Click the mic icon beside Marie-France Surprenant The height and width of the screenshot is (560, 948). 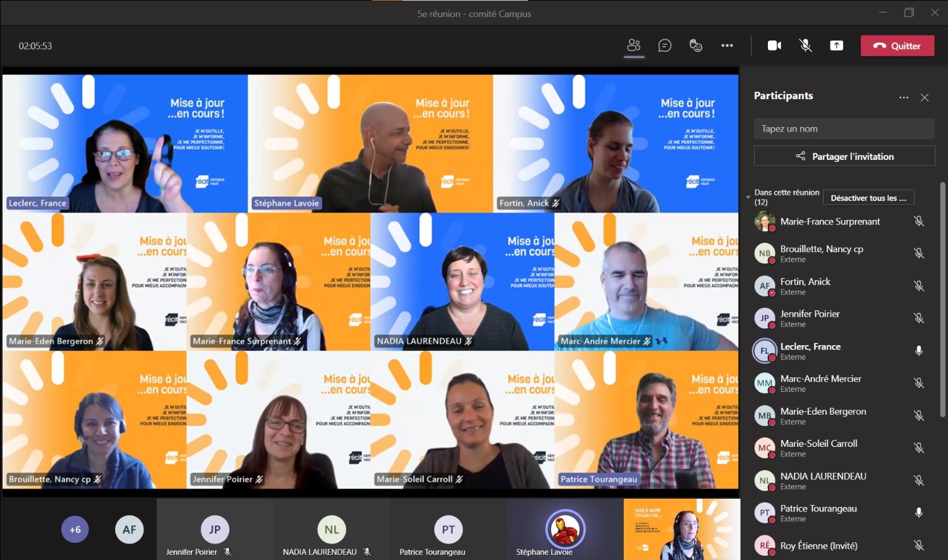click(919, 221)
